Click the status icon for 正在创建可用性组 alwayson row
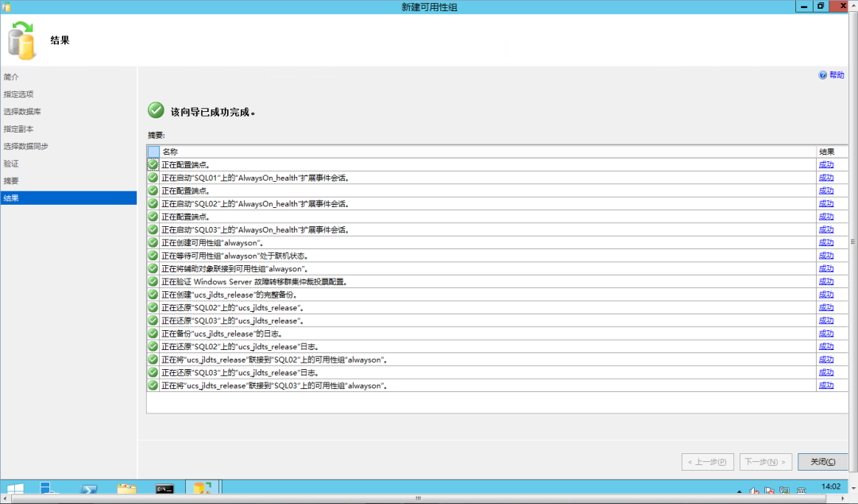The image size is (858, 504). (x=153, y=243)
